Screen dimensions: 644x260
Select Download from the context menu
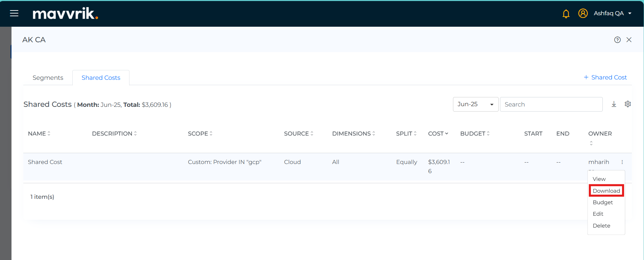(x=606, y=191)
